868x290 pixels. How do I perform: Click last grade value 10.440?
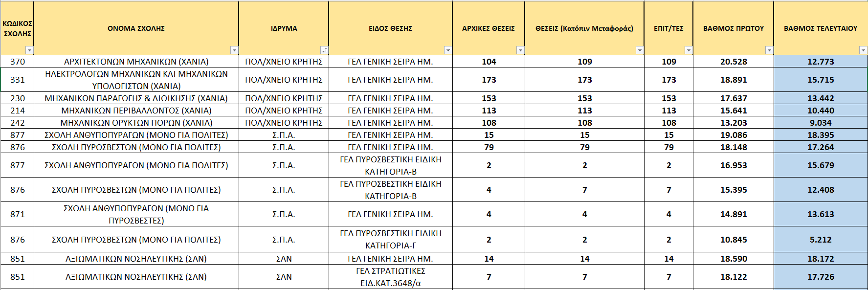point(821,111)
